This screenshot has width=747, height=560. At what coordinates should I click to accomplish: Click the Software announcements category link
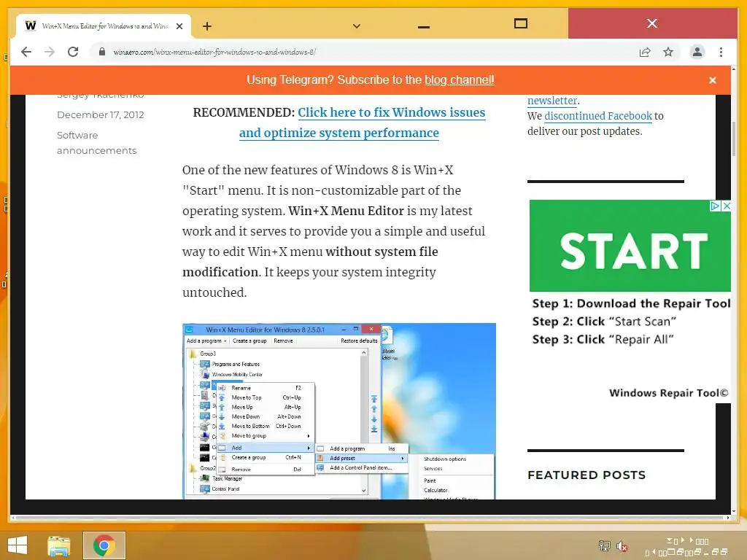coord(97,142)
